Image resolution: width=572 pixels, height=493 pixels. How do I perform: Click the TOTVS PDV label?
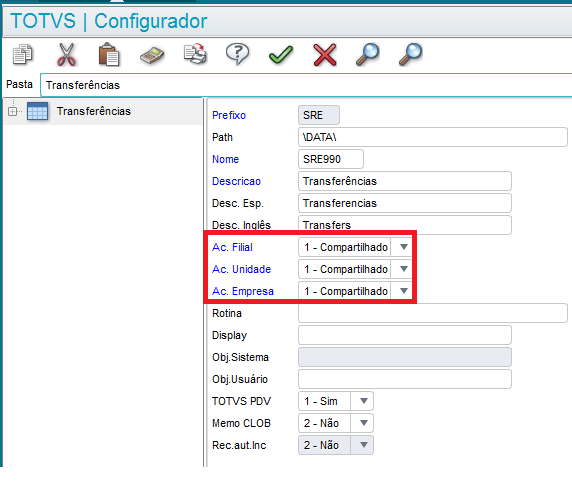pyautogui.click(x=241, y=401)
